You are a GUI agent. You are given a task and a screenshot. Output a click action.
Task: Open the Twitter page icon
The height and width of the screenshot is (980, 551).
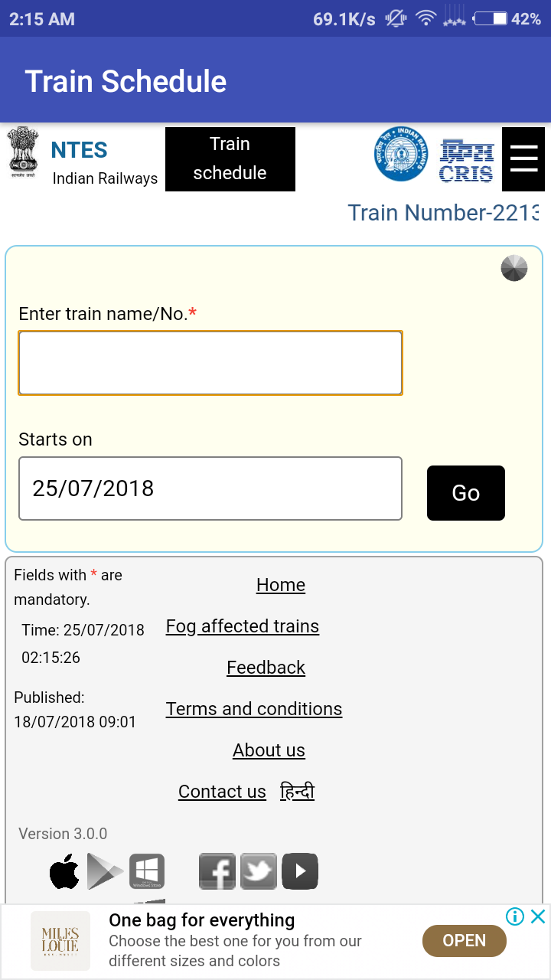click(x=259, y=871)
